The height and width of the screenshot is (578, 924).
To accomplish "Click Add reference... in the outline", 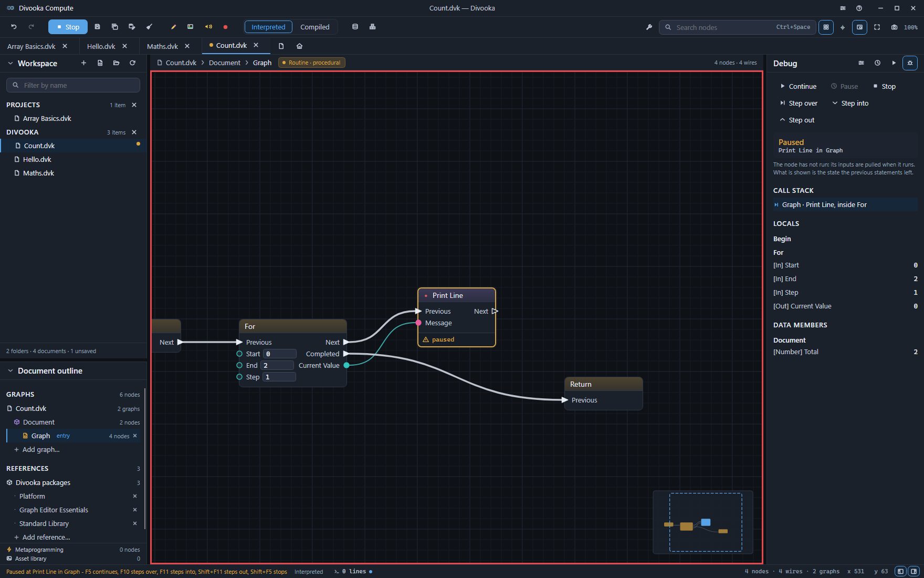I will [42, 537].
